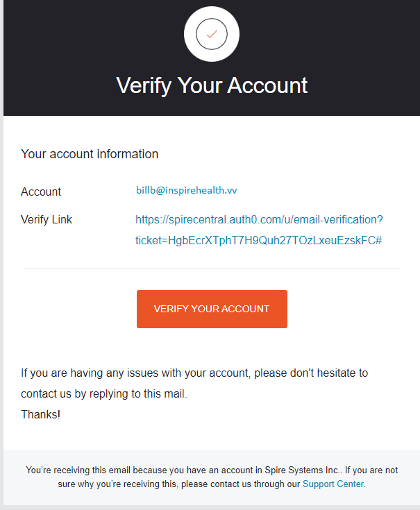Click the 'Verify Your Account' header title

click(212, 85)
